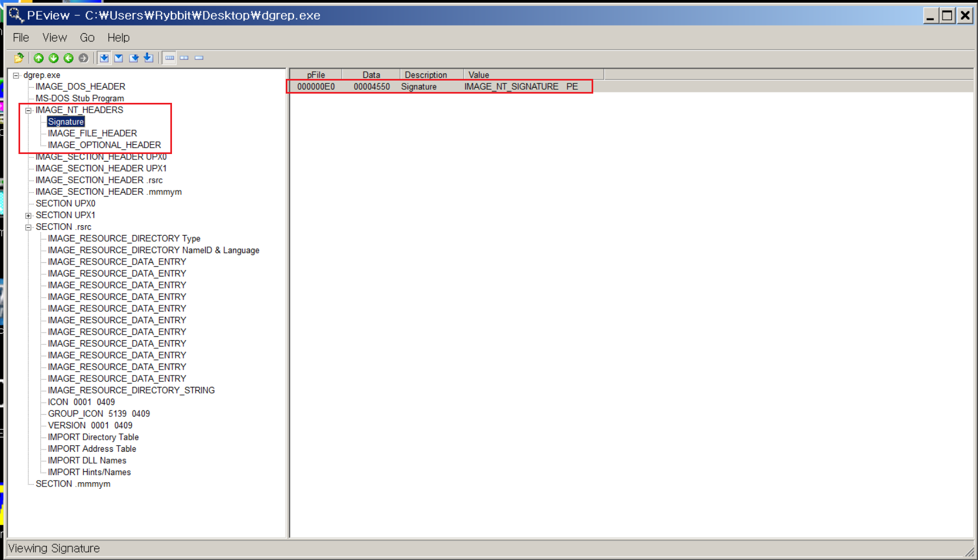Select IMPORT Directory Table
This screenshot has height=560, width=978.
[x=94, y=437]
